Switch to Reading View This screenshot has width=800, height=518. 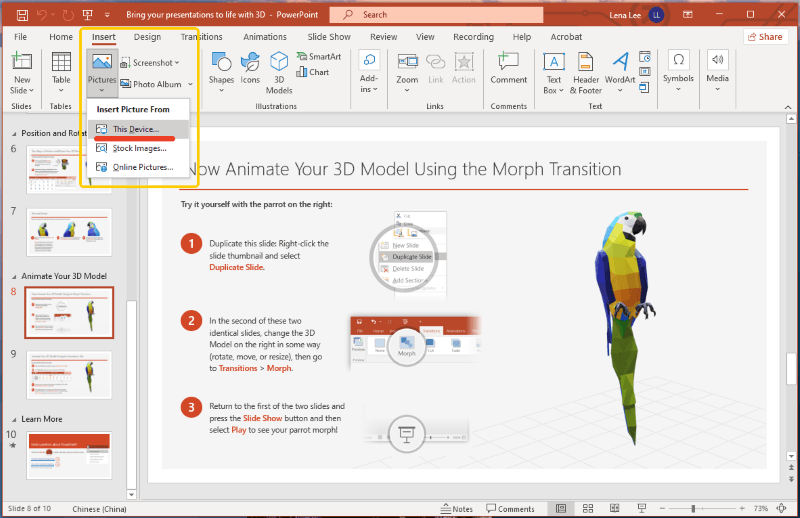615,508
